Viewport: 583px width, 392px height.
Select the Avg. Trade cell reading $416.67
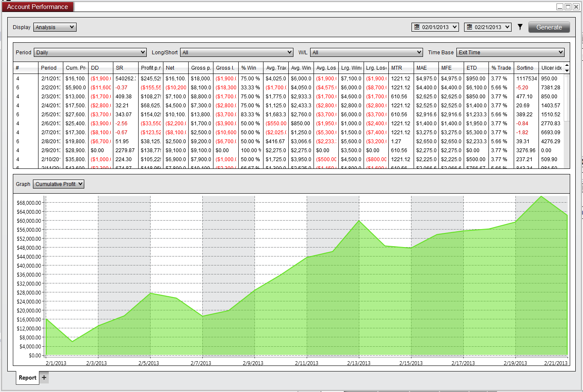tap(275, 141)
